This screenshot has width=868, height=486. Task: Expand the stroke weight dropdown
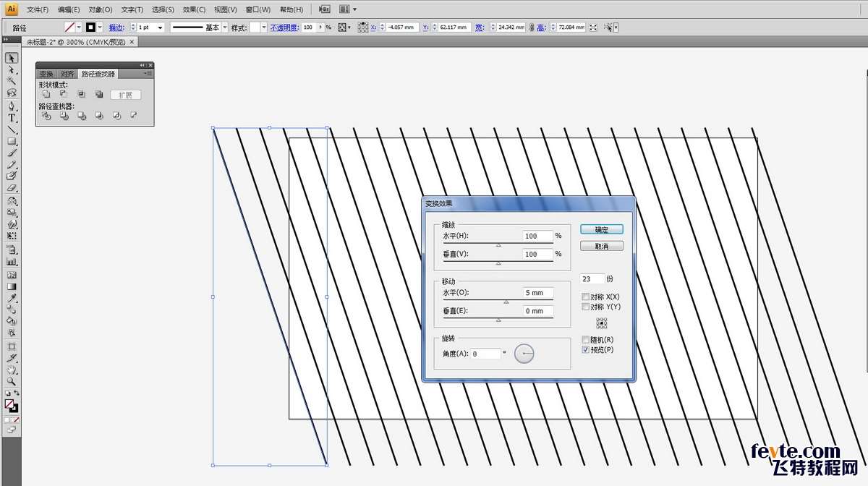point(159,27)
